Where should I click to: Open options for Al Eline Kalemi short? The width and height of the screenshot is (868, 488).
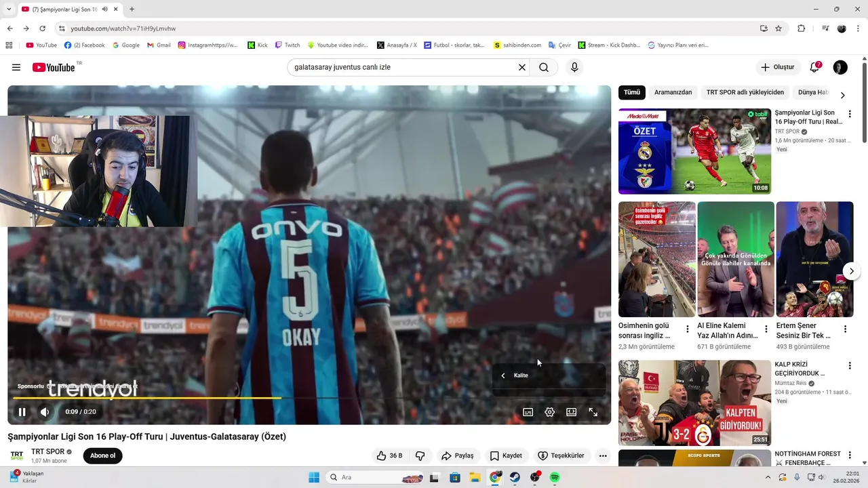[x=766, y=329]
